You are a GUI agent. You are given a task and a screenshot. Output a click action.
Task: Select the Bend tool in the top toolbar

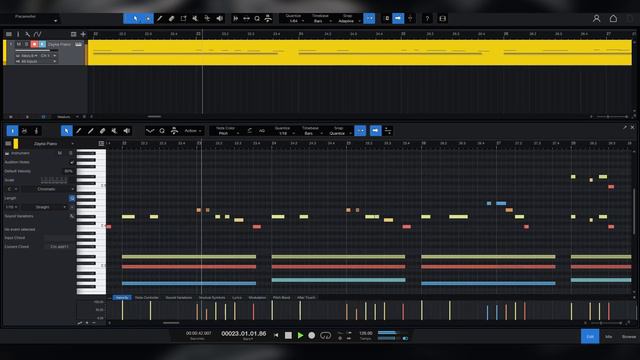[x=207, y=18]
